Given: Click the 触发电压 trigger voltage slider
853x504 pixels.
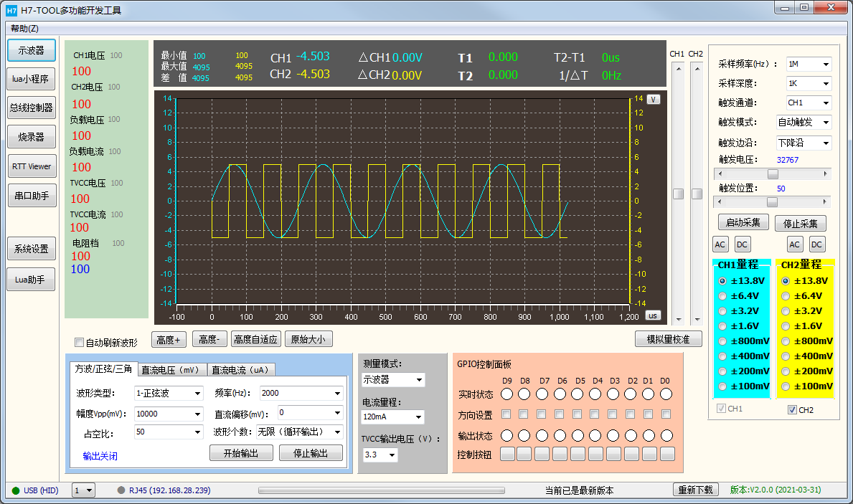Looking at the screenshot, I should click(773, 174).
